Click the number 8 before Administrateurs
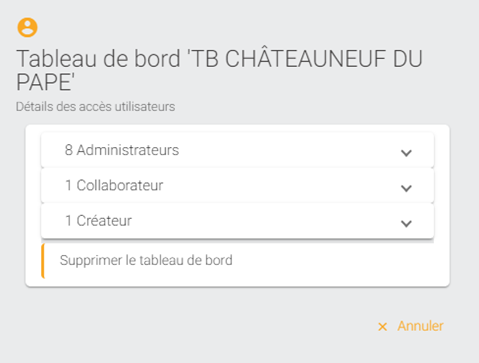This screenshot has width=479, height=363. tap(69, 150)
